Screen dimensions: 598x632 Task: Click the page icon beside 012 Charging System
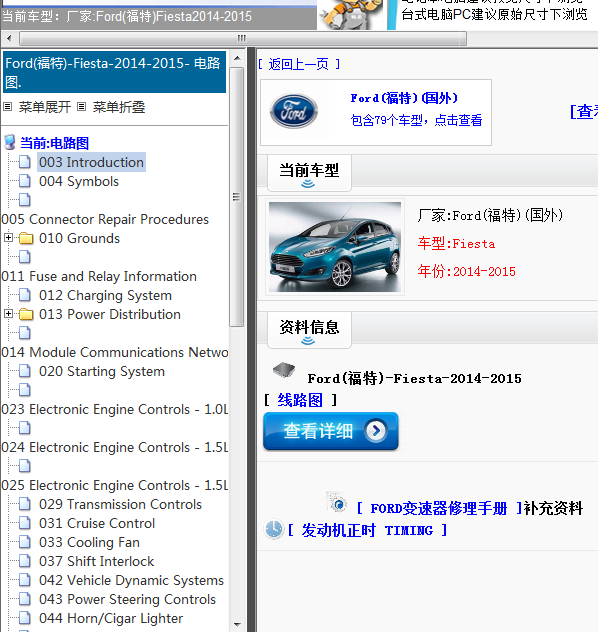(25, 295)
